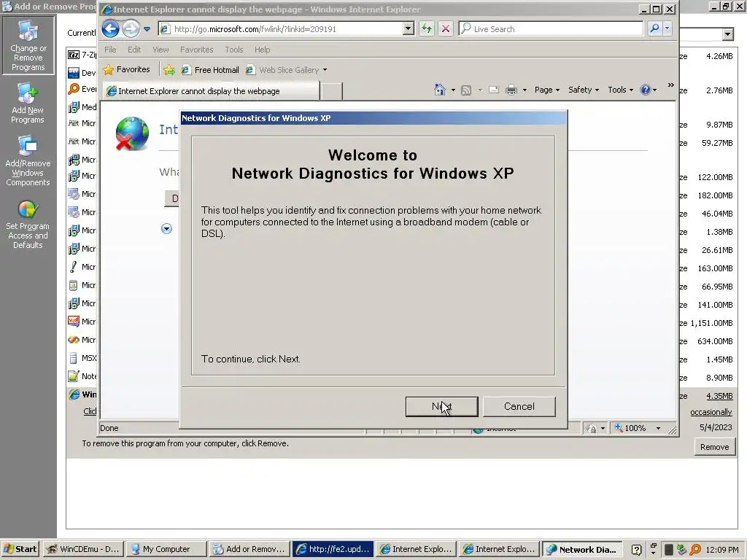Click the Print icon in command bar
Screen dimensions: 747x560
click(x=511, y=90)
